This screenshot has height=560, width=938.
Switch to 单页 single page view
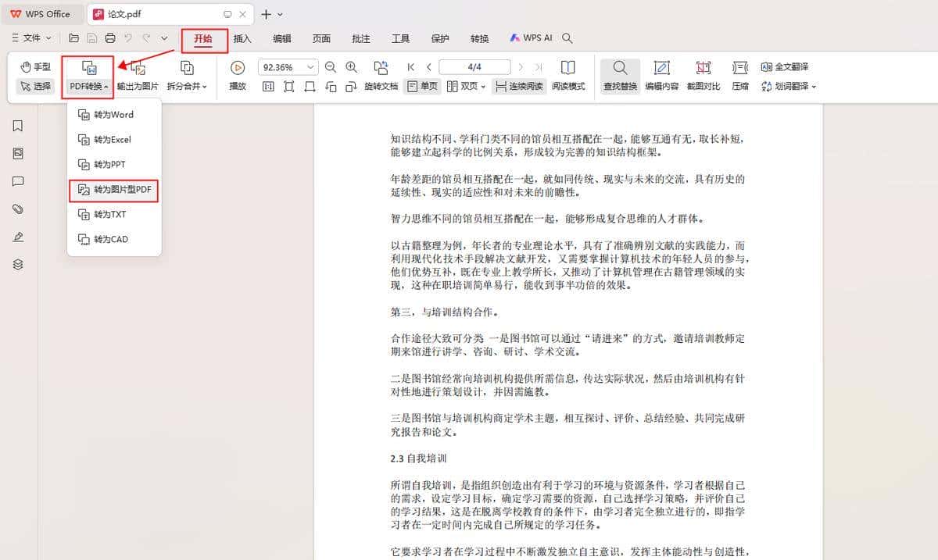[x=422, y=86]
